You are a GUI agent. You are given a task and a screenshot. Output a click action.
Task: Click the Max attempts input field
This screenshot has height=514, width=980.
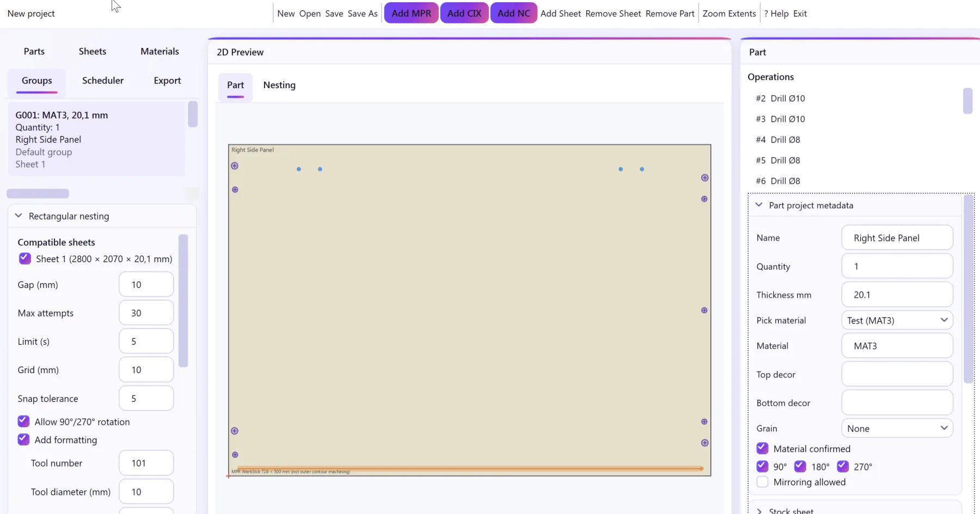click(146, 313)
